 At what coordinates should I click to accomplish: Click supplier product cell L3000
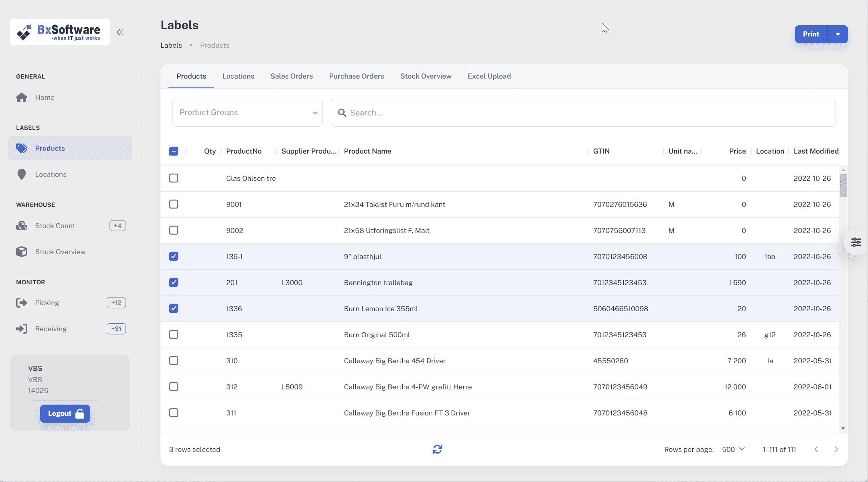click(292, 283)
